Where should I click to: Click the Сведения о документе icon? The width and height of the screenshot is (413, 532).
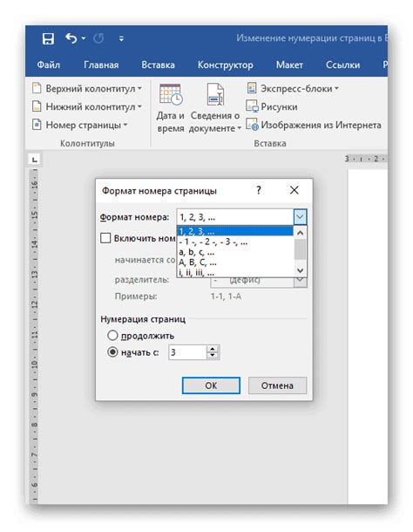[215, 94]
